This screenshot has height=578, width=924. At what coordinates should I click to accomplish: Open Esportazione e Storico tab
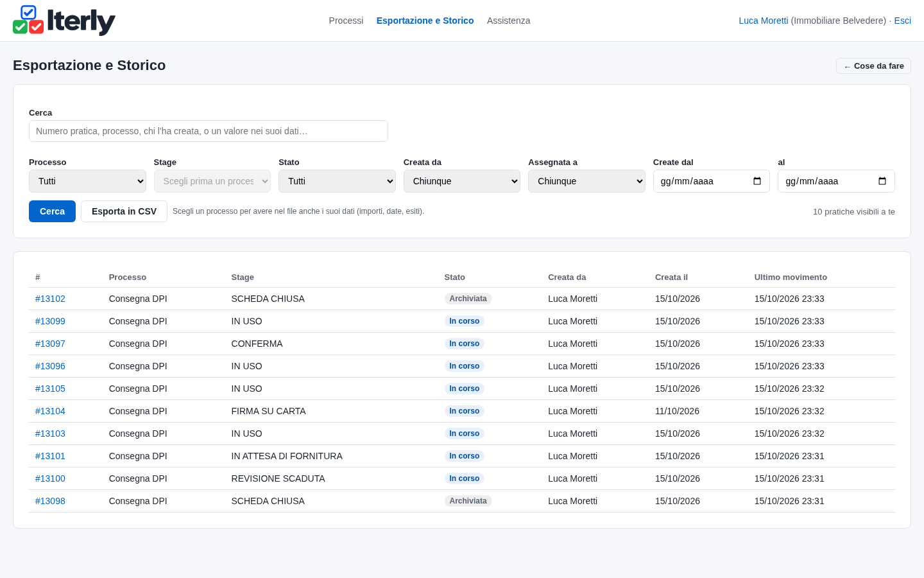point(425,21)
